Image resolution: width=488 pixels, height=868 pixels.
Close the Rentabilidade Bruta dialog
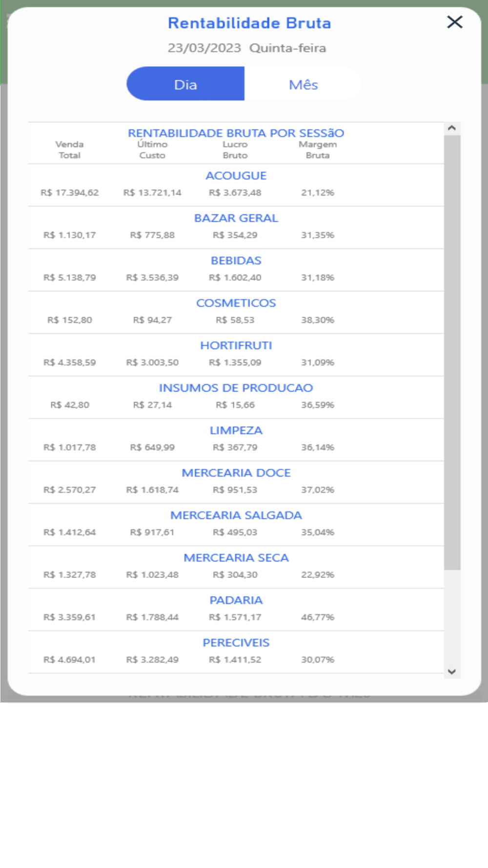pos(454,22)
